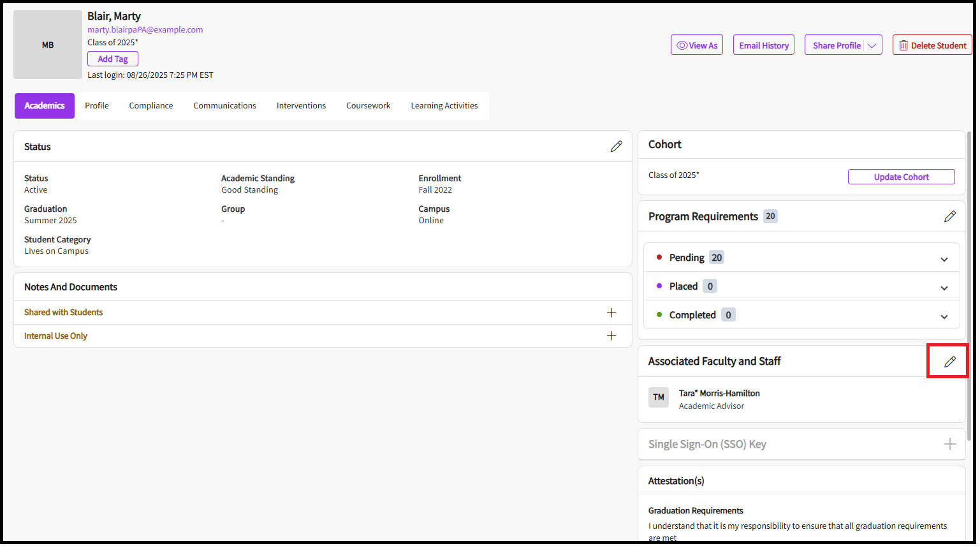The width and height of the screenshot is (980, 546).
Task: Add an Internal Use Only note
Action: pos(611,336)
